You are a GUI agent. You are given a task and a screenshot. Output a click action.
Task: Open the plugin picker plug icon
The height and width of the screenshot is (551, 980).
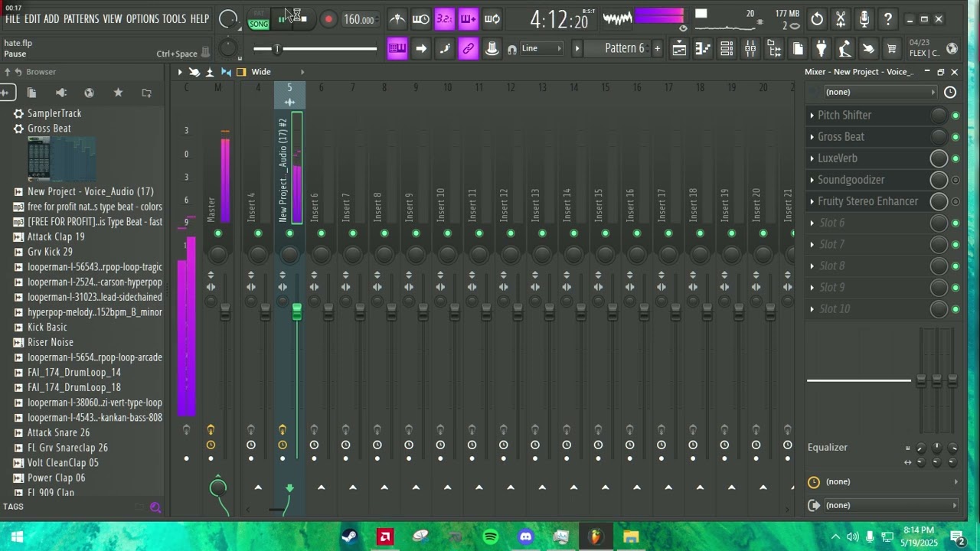click(821, 49)
